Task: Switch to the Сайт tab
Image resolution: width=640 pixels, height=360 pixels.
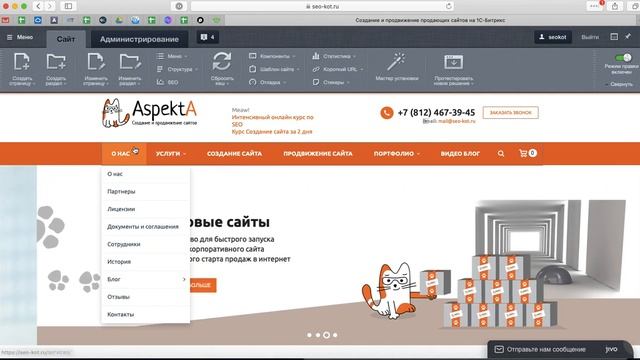Action: tap(66, 39)
